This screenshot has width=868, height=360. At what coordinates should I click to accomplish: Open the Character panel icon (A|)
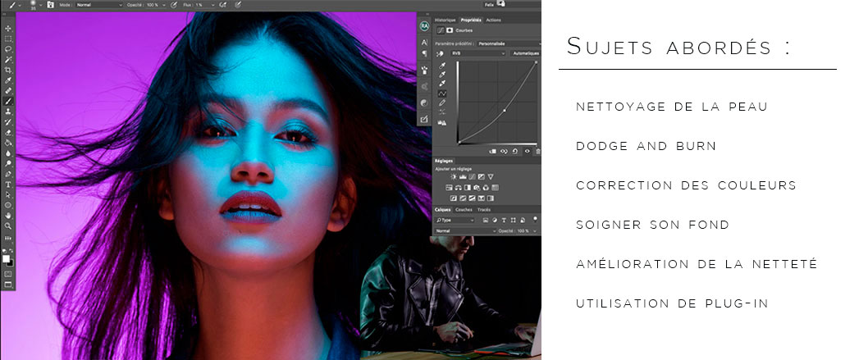[425, 42]
